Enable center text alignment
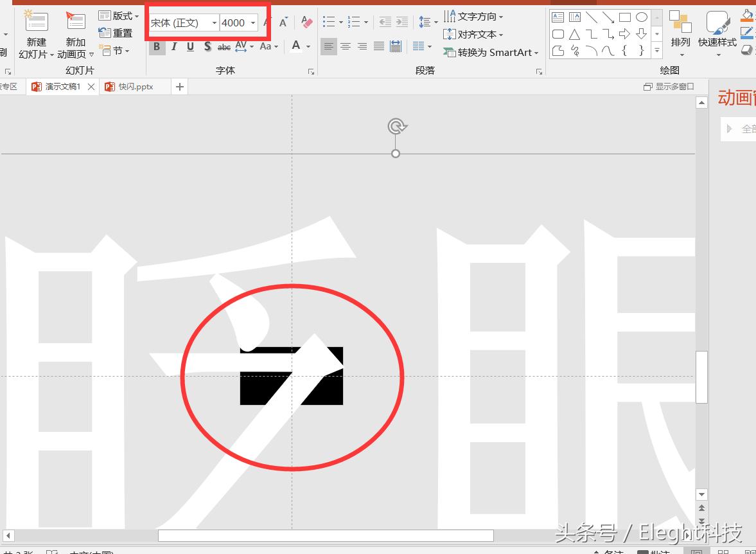The height and width of the screenshot is (554, 756). pyautogui.click(x=346, y=46)
